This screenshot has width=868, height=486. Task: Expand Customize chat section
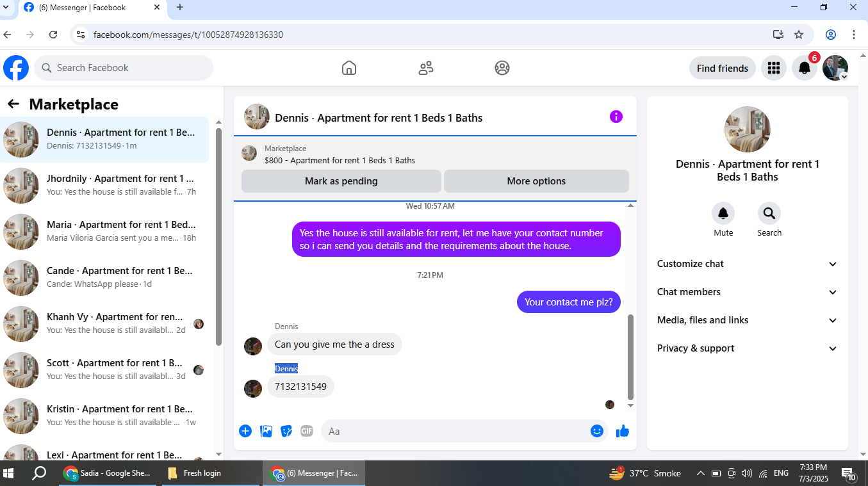[x=747, y=264]
